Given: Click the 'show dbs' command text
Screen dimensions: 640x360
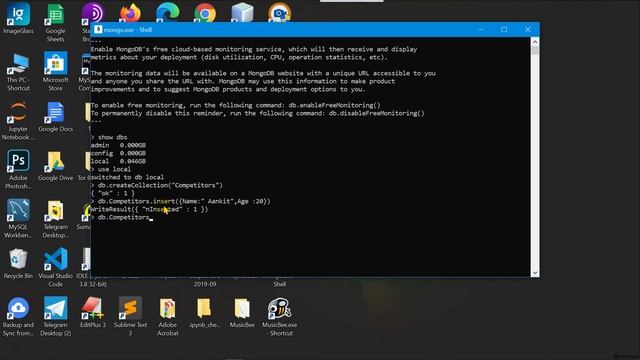Looking at the screenshot, I should (112, 137).
